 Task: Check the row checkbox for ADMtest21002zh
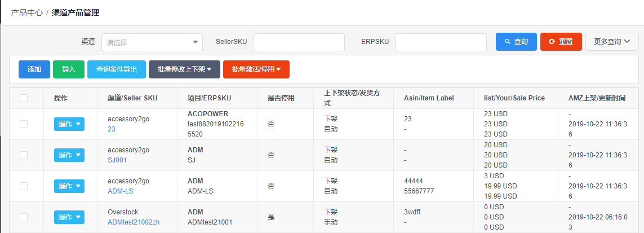[24, 217]
